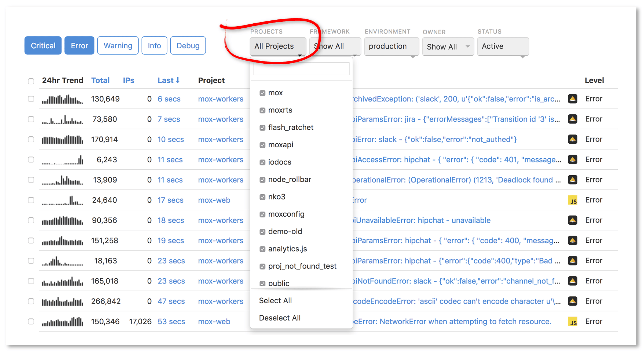This screenshot has height=353, width=644.
Task: Open the Environment production dropdown
Action: tap(391, 46)
